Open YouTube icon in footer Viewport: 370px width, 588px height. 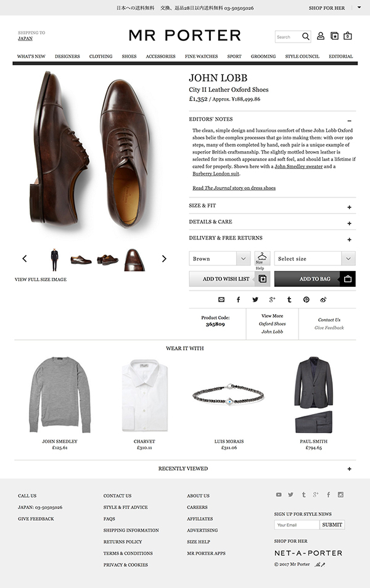(x=279, y=495)
